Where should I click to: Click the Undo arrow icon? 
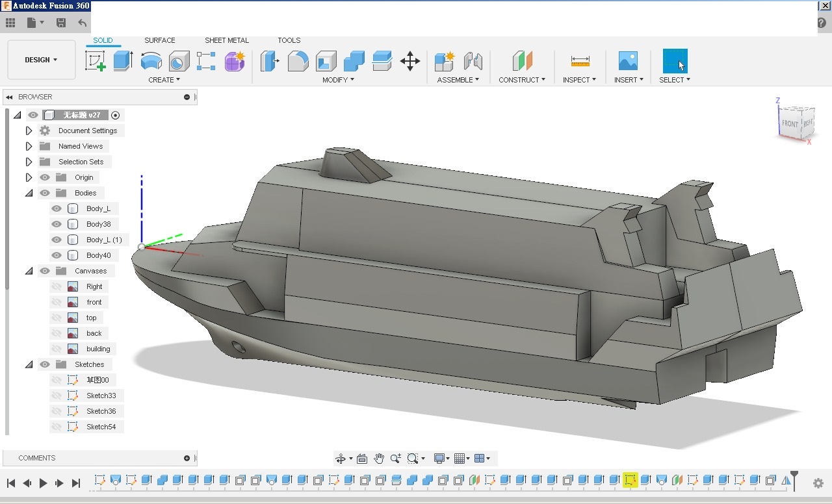pos(83,23)
